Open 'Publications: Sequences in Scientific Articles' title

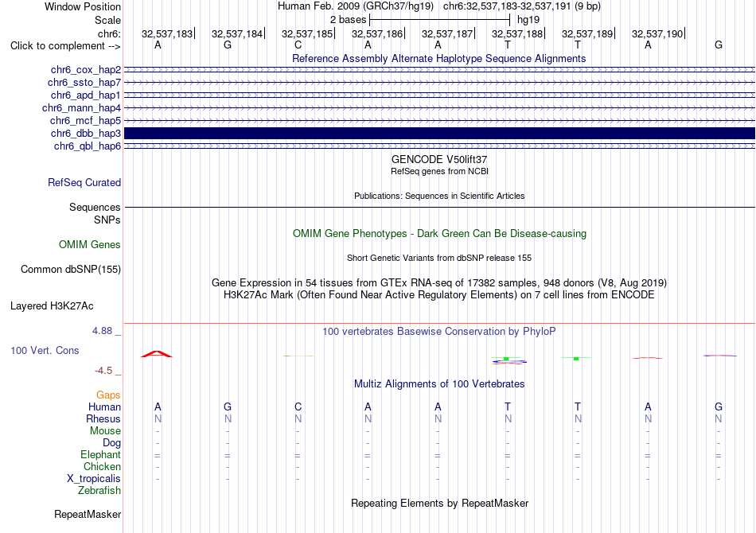439,196
